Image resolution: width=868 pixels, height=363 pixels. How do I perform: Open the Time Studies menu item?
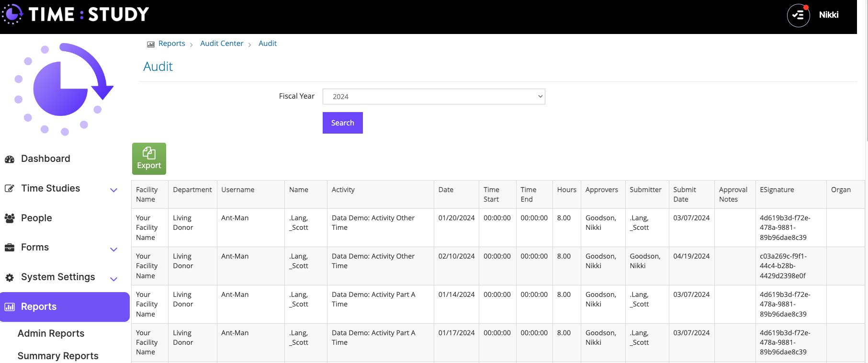tap(51, 188)
